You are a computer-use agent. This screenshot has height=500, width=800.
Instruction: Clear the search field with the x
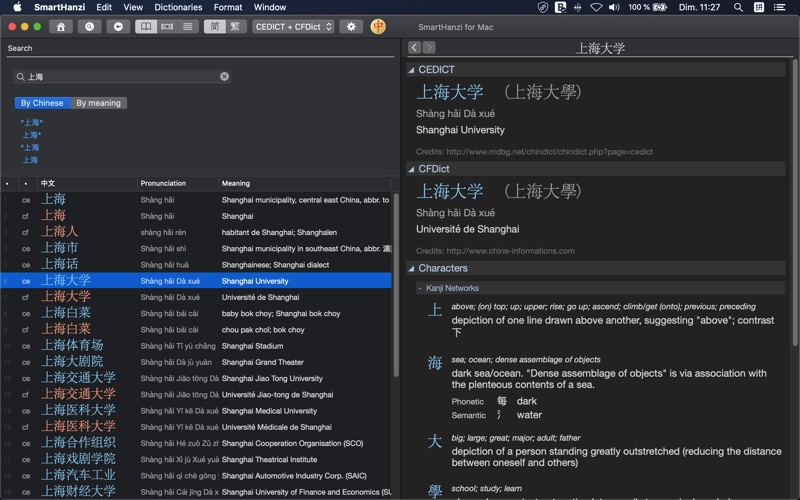point(224,77)
